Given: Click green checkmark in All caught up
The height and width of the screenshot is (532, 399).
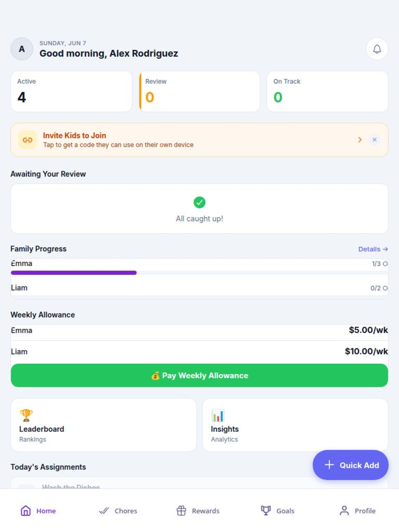Looking at the screenshot, I should (x=199, y=202).
